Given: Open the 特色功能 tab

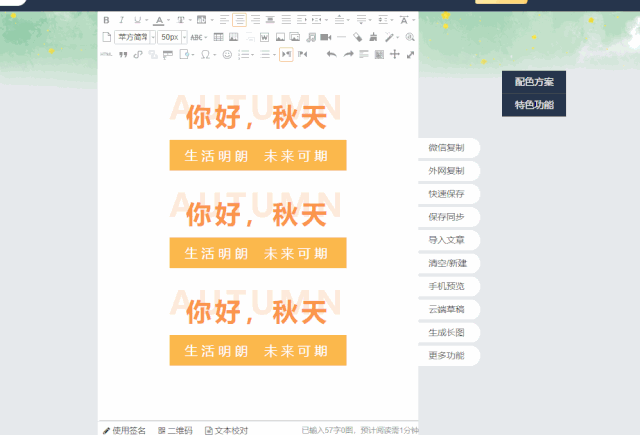Looking at the screenshot, I should 534,104.
